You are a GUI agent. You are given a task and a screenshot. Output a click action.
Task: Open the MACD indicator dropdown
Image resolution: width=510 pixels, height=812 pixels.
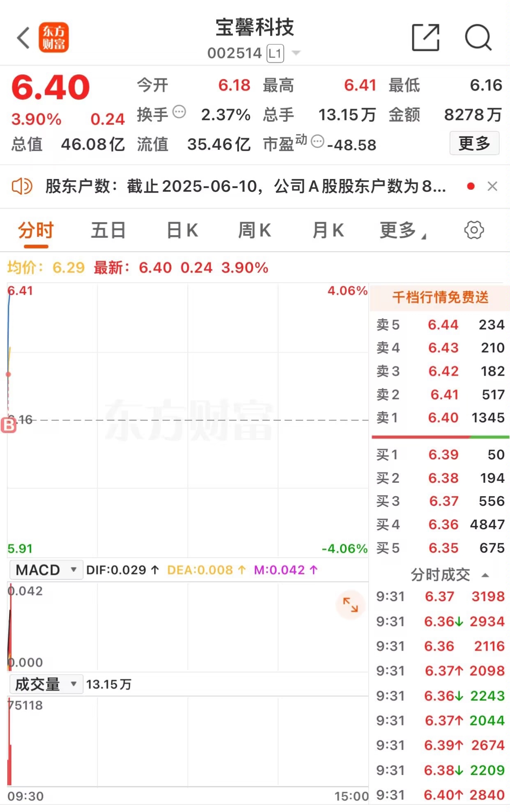[46, 570]
